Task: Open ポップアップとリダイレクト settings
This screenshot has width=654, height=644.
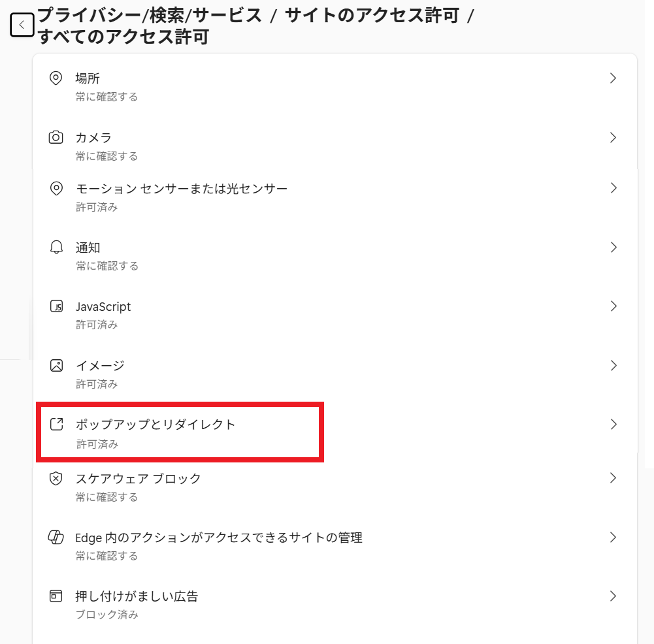Action: 155,425
